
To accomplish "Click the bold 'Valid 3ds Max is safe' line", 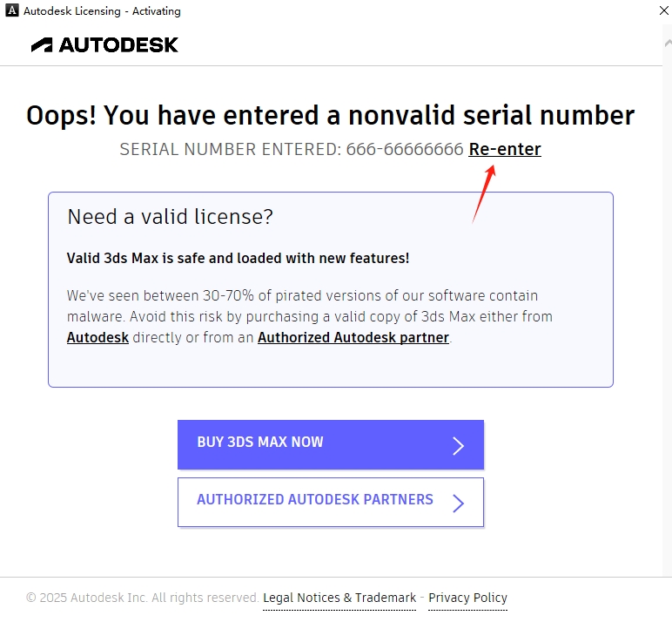I will pos(238,258).
